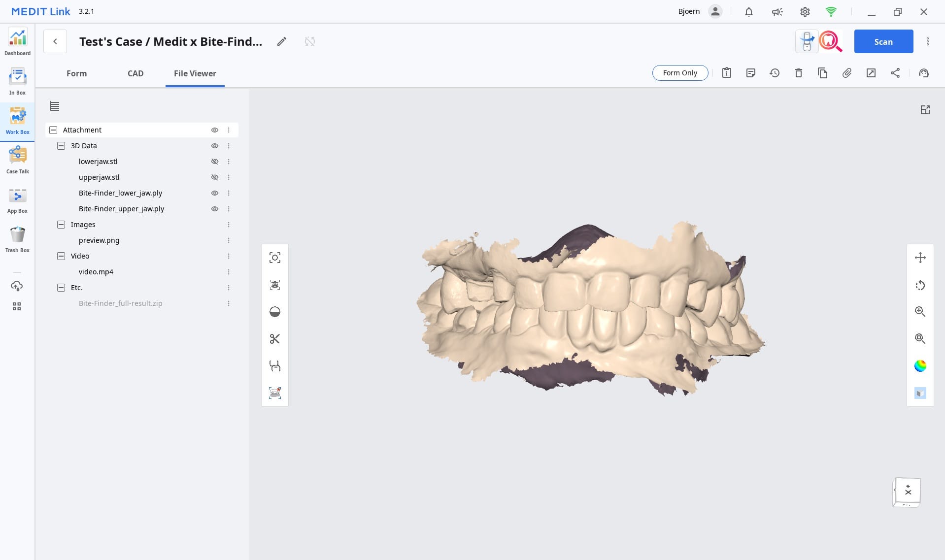
Task: Collapse the Attachment tree node
Action: pyautogui.click(x=53, y=130)
